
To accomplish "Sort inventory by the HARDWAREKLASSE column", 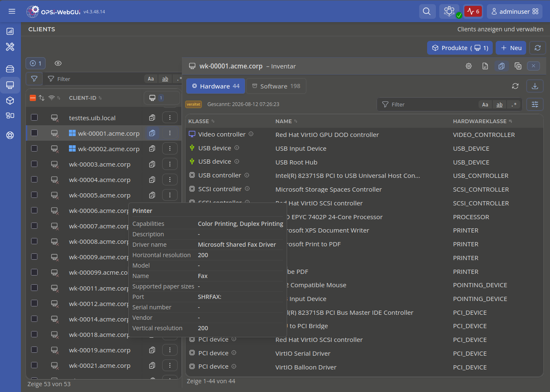I will (482, 121).
